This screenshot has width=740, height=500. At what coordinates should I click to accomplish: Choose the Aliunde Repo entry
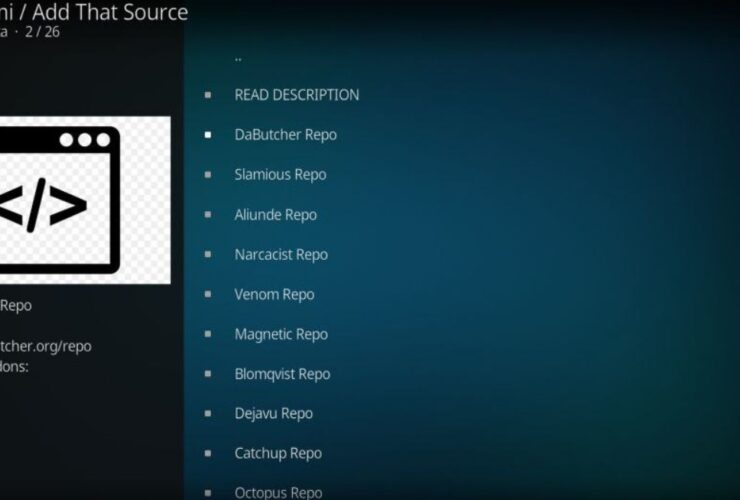(276, 215)
